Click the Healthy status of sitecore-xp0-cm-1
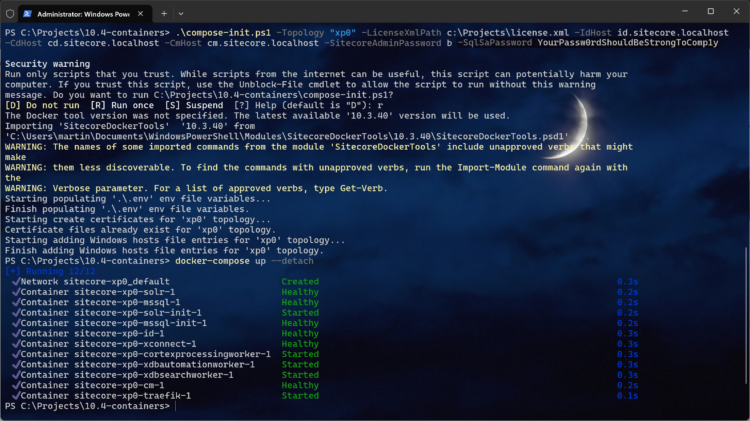This screenshot has width=750, height=421. (x=300, y=385)
